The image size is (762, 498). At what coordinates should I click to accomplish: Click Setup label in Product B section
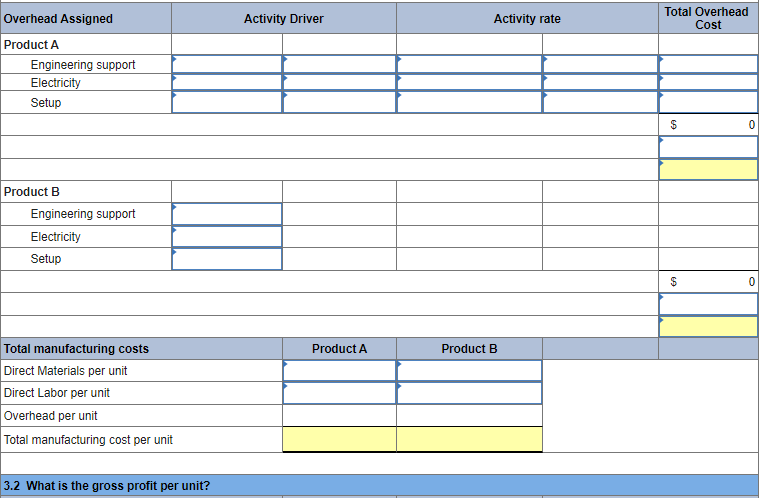46,258
